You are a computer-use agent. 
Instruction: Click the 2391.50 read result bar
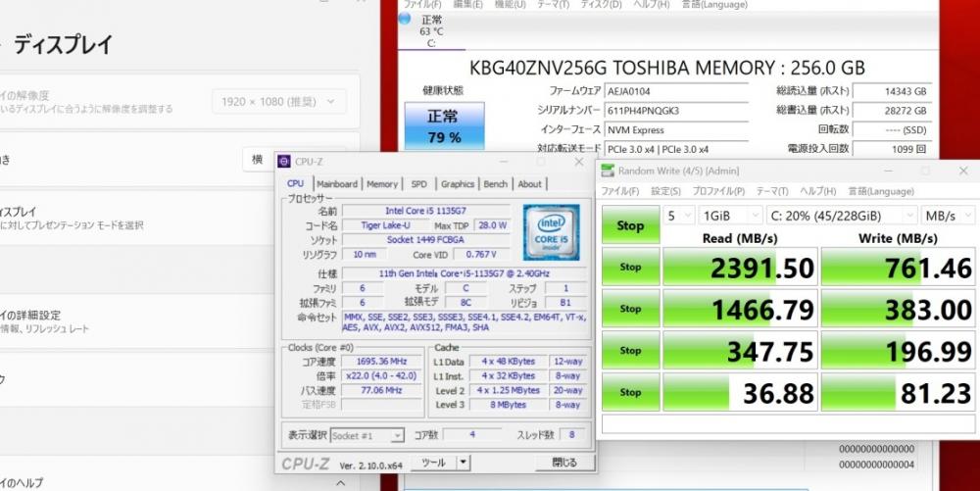pyautogui.click(x=740, y=267)
